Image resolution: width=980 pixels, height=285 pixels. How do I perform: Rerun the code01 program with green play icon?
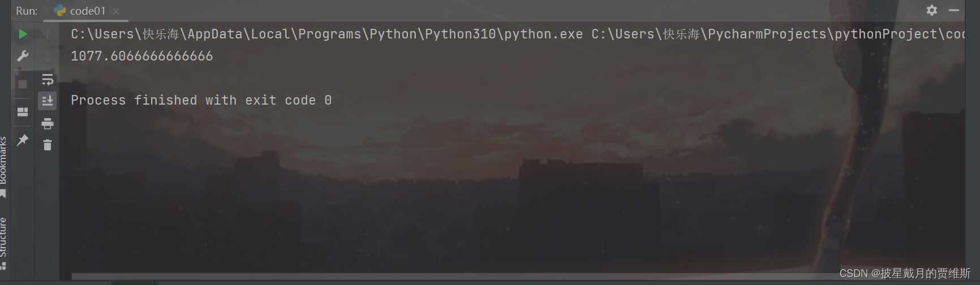coord(23,34)
